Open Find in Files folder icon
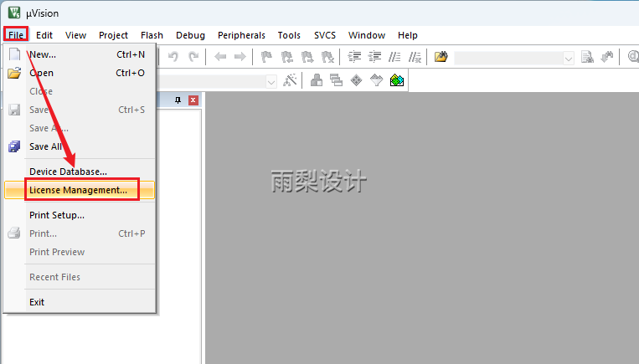 441,57
